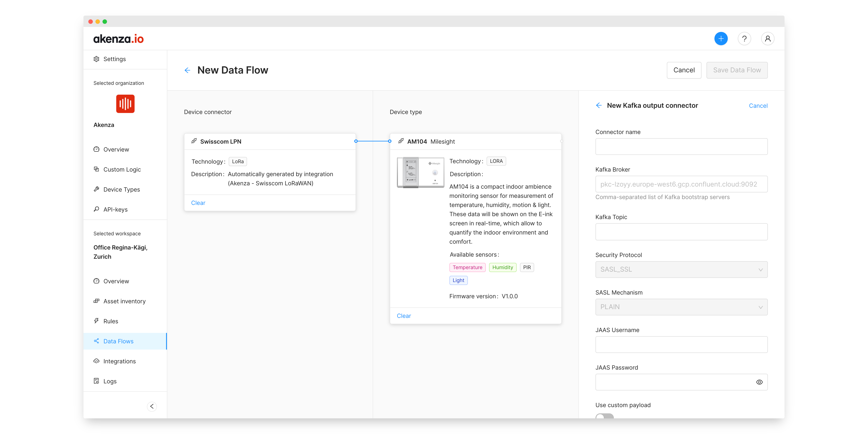The width and height of the screenshot is (868, 434).
Task: Click Save Data Flow button
Action: [737, 70]
